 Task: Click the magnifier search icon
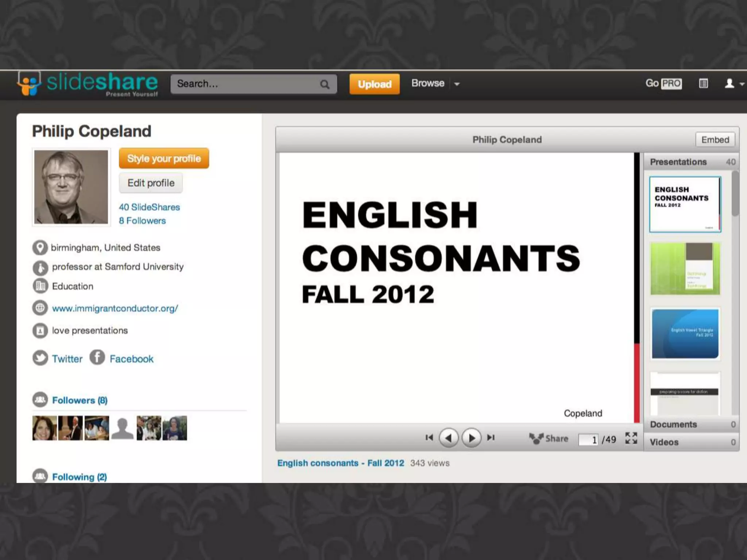pos(324,84)
